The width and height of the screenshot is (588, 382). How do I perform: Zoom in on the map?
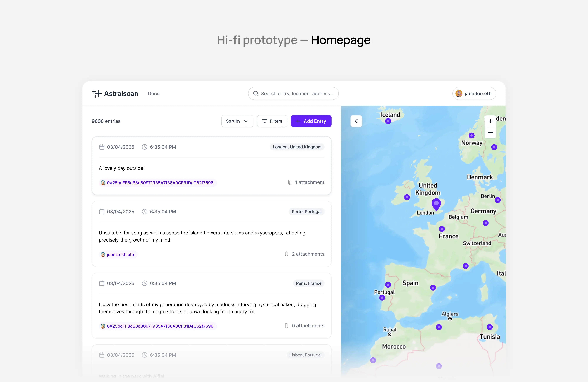pyautogui.click(x=490, y=121)
